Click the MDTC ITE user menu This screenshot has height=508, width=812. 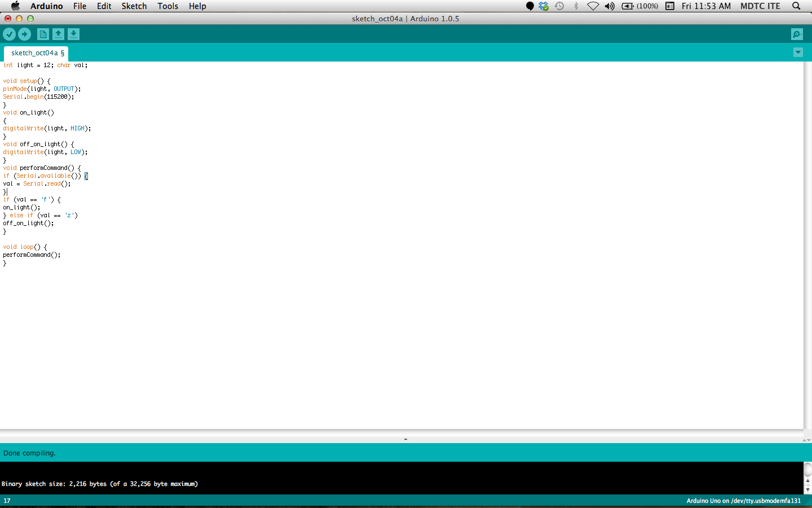[760, 6]
